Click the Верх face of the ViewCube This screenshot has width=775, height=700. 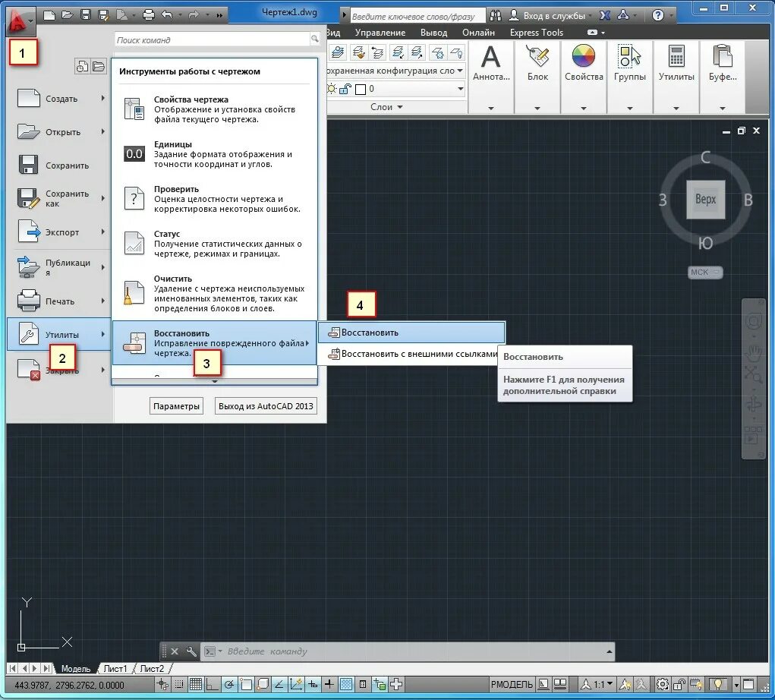coord(706,199)
